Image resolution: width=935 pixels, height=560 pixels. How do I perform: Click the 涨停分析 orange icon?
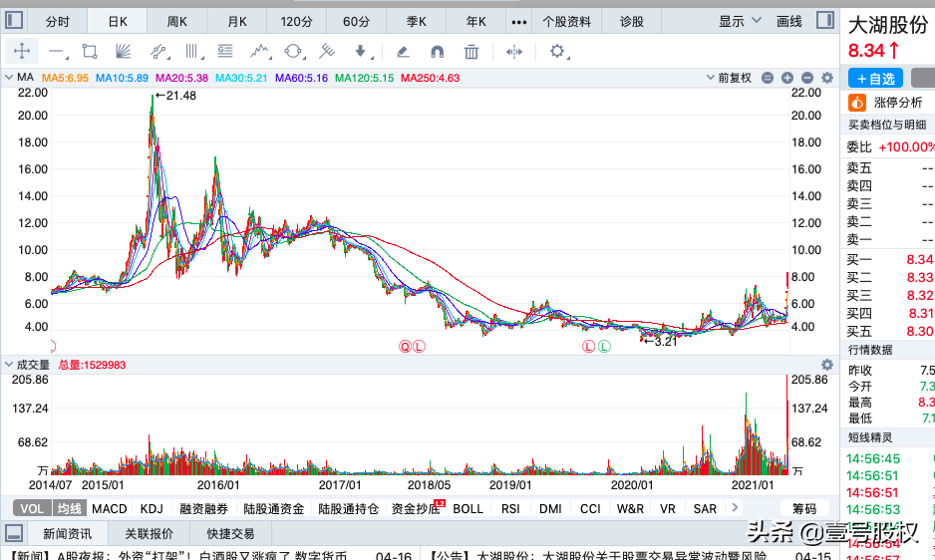(x=857, y=103)
